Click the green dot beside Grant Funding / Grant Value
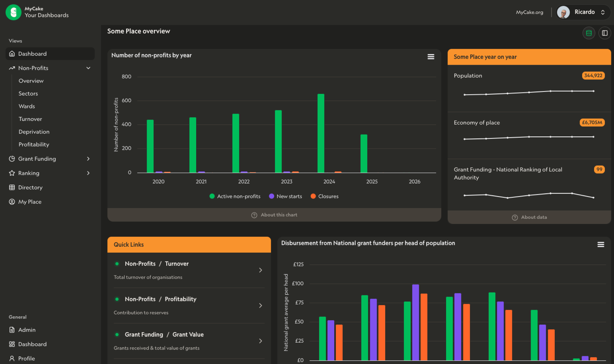Viewport: 614px width, 364px height. click(117, 334)
